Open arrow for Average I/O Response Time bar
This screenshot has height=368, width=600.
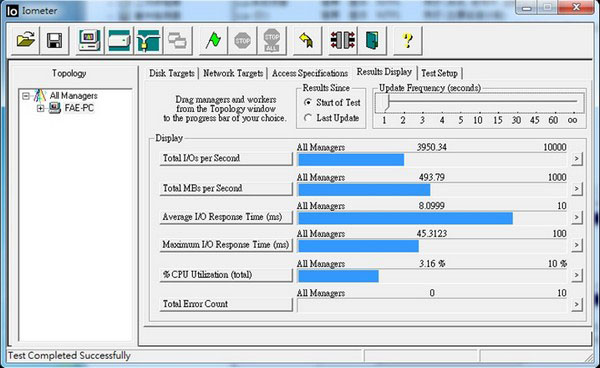point(576,217)
